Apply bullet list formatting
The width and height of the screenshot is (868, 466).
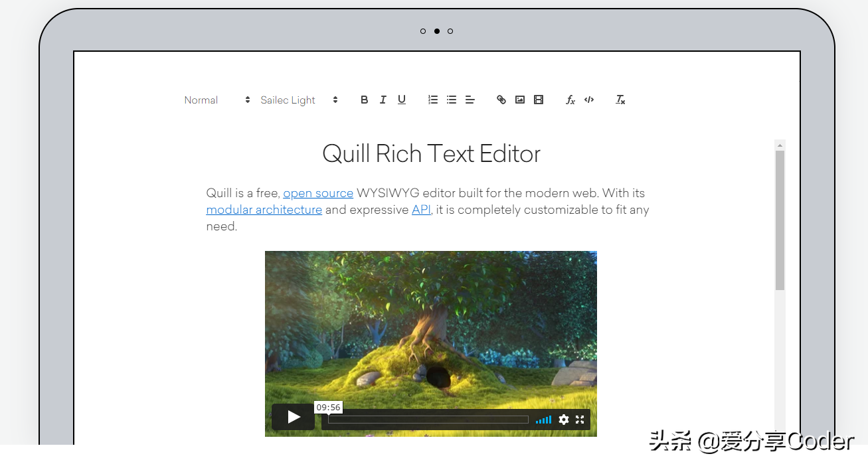(452, 100)
